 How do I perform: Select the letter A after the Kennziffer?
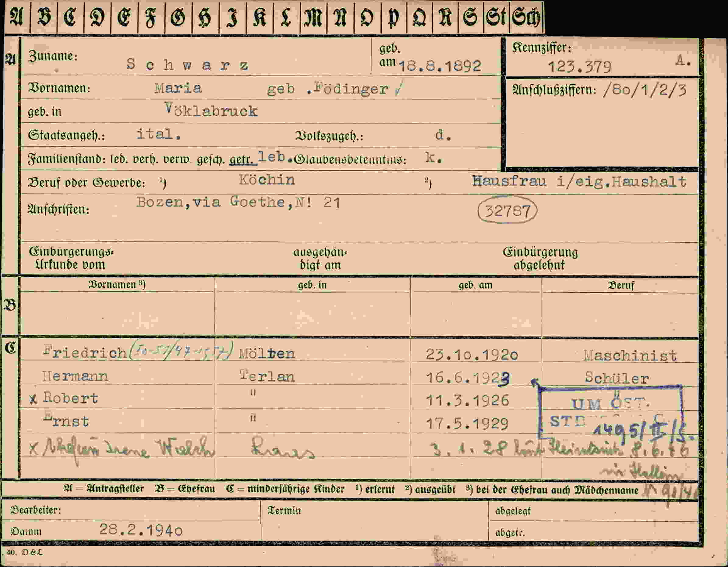click(683, 61)
